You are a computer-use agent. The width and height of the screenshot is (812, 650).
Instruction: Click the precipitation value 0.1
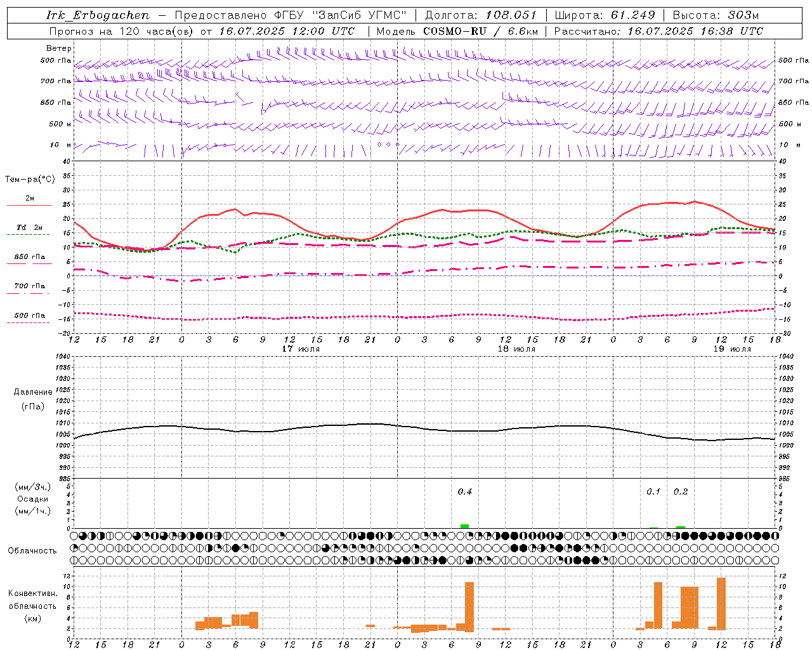point(653,491)
